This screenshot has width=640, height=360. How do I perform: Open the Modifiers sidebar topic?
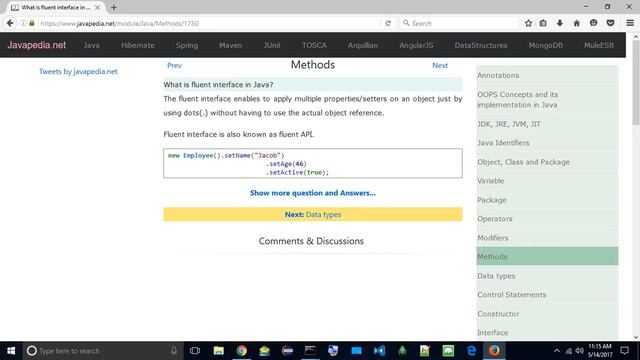(x=547, y=238)
